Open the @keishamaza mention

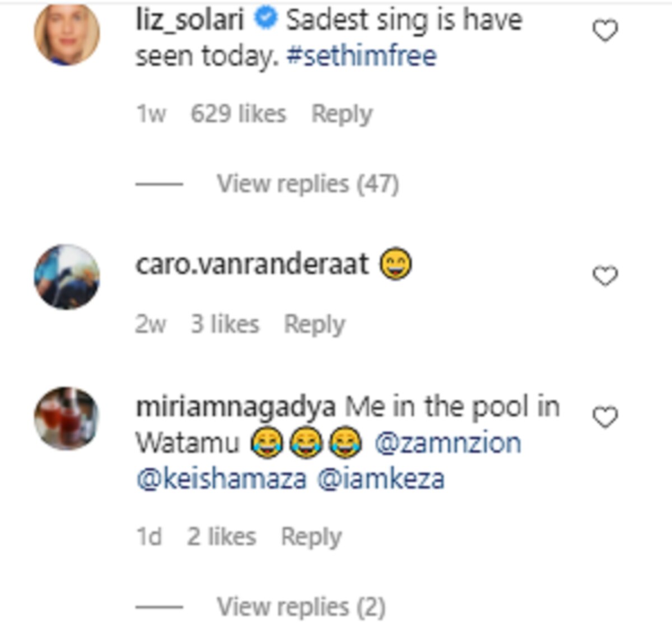point(221,479)
